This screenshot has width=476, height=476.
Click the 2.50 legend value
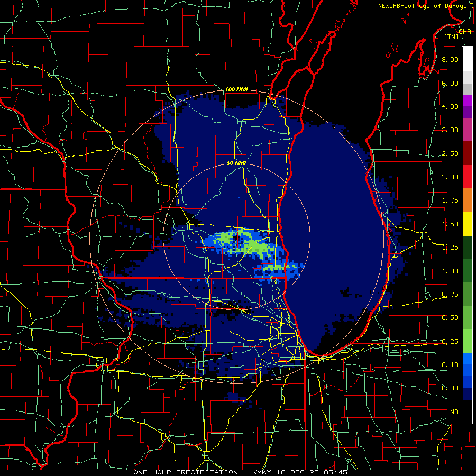450,153
